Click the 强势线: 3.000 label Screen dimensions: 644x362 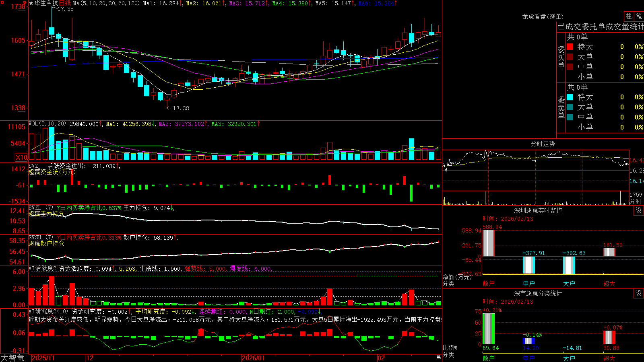click(x=206, y=269)
